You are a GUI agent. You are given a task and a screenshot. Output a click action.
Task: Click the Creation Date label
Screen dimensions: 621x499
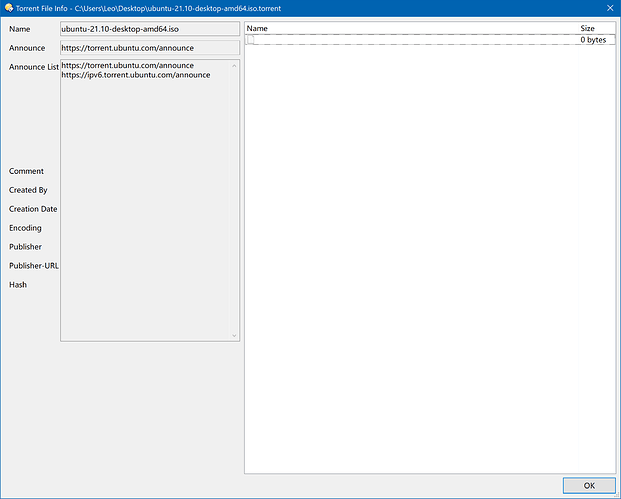coord(33,209)
